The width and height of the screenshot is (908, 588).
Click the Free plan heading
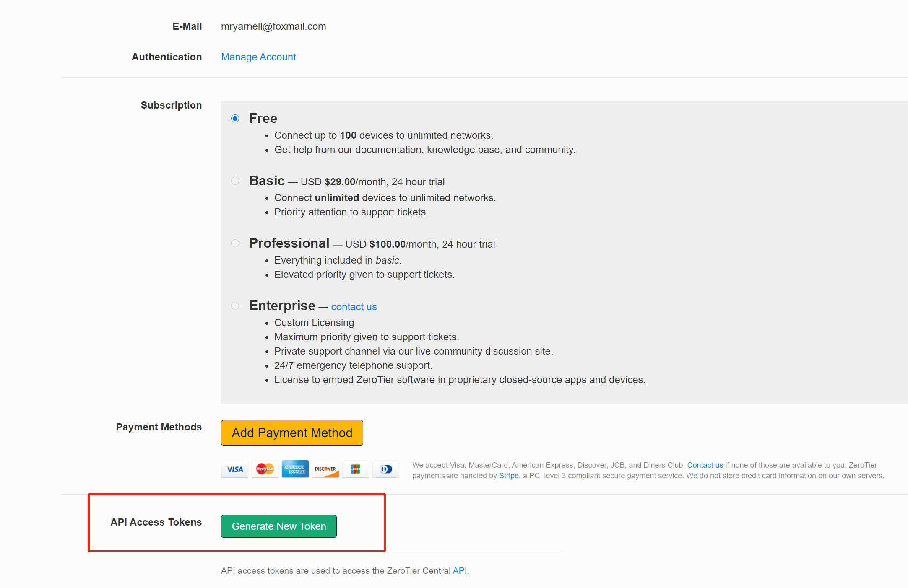[x=263, y=118]
